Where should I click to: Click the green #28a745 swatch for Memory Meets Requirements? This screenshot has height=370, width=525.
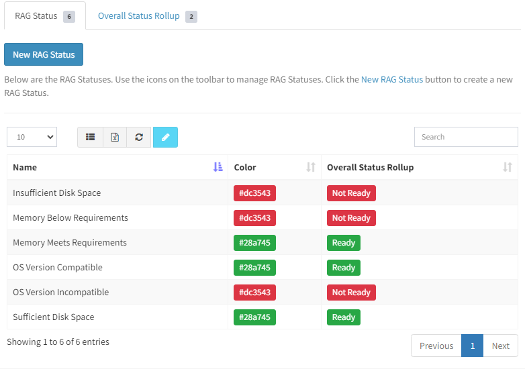tap(255, 243)
